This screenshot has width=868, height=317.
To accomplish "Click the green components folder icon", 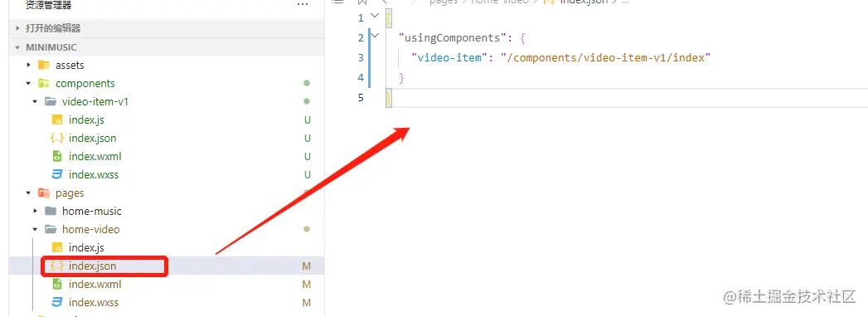I will click(44, 83).
